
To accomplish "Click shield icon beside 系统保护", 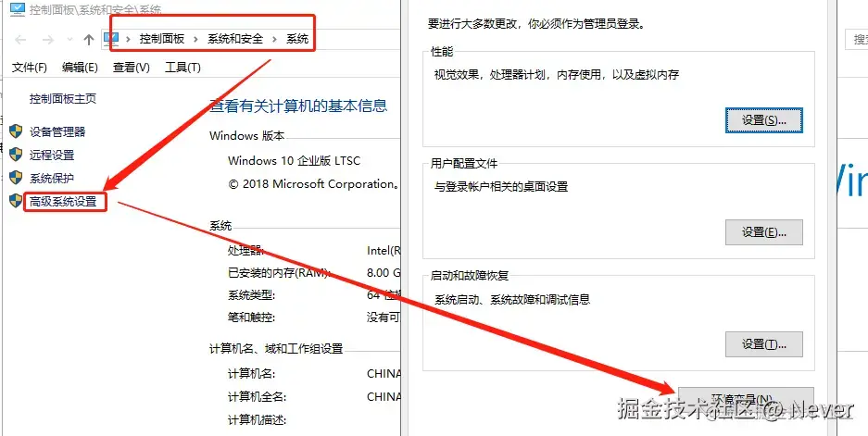I will click(16, 178).
